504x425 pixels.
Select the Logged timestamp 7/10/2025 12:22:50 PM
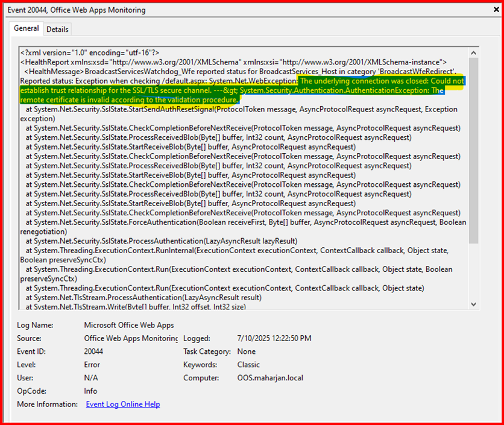(x=274, y=339)
